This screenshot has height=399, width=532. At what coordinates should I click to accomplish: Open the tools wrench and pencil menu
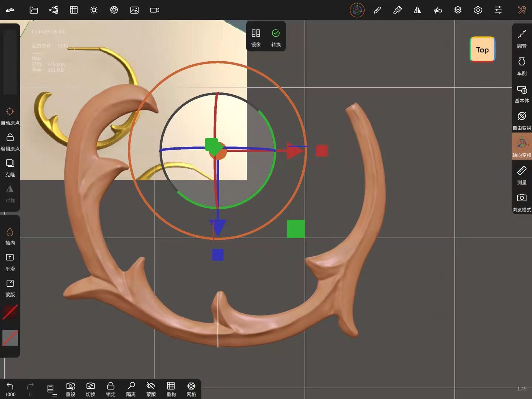(522, 10)
